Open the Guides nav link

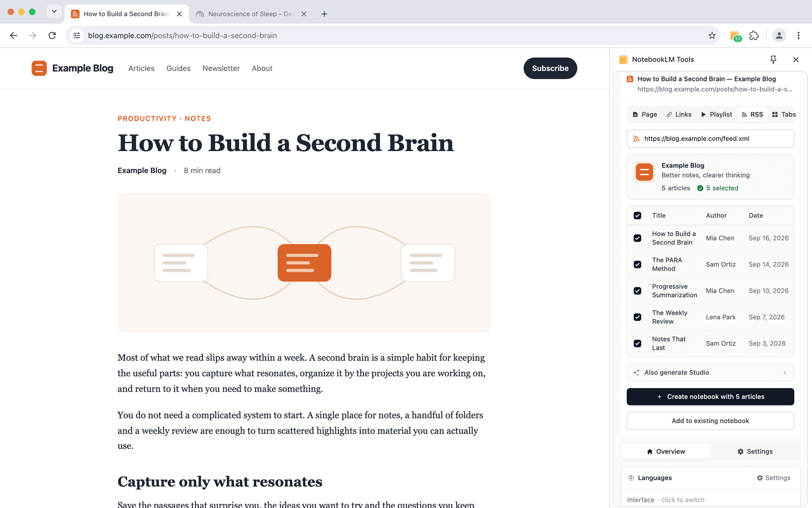coord(178,68)
